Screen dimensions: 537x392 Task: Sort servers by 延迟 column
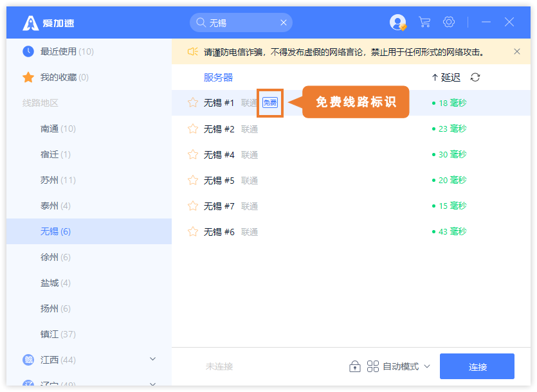point(446,78)
